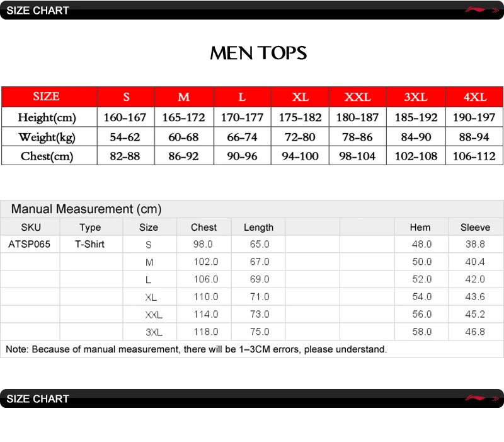Click height value 190-197
Image resolution: width=504 pixels, height=442 pixels.
474,117
